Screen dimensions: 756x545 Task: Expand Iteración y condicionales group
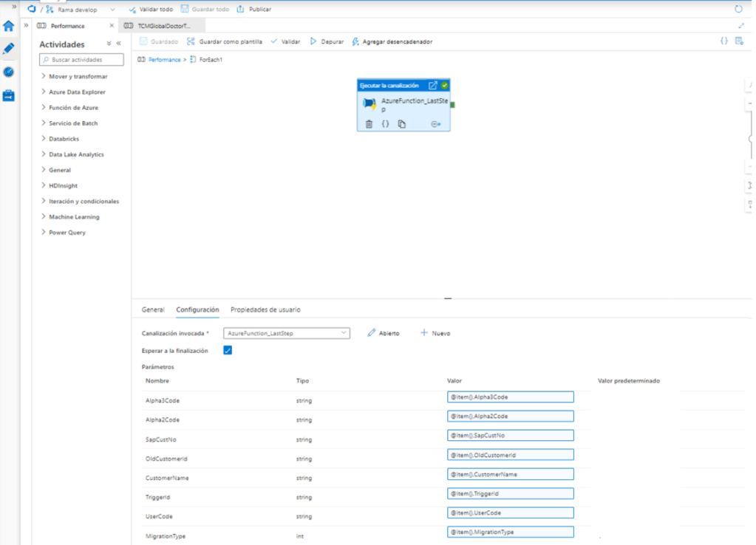pos(84,201)
